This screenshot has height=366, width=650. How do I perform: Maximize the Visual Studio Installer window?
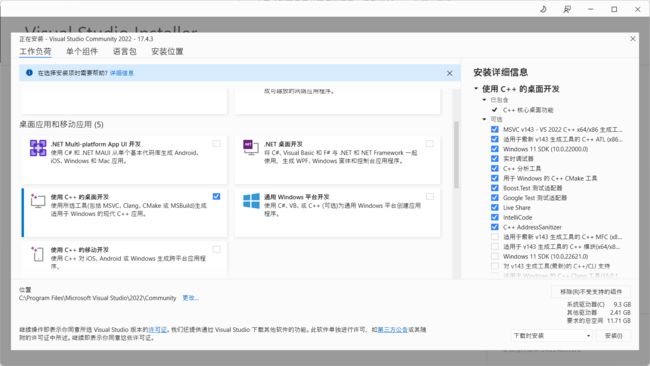tap(614, 9)
